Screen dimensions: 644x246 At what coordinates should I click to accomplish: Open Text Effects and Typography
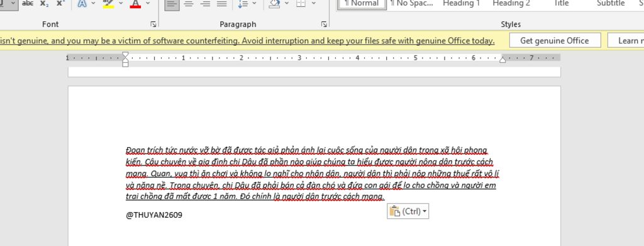pyautogui.click(x=82, y=3)
